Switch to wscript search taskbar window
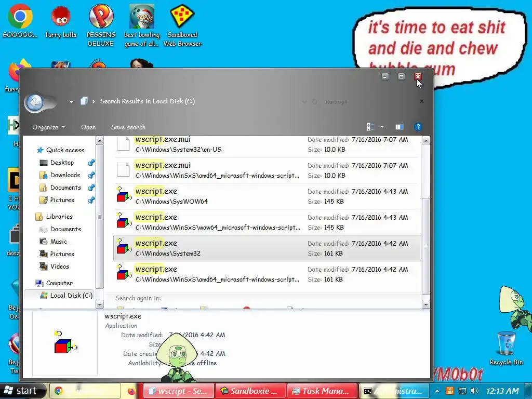This screenshot has height=399, width=532. pos(179,391)
